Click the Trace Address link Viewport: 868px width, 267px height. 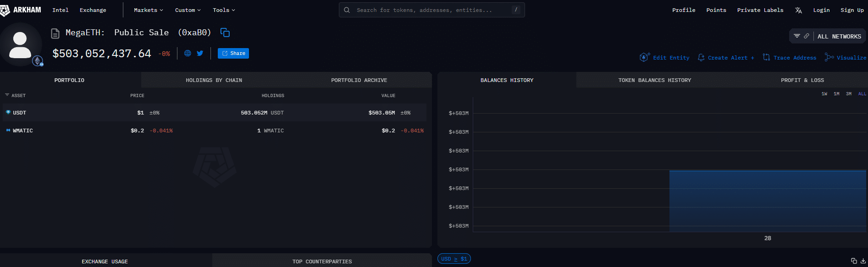[x=795, y=58]
